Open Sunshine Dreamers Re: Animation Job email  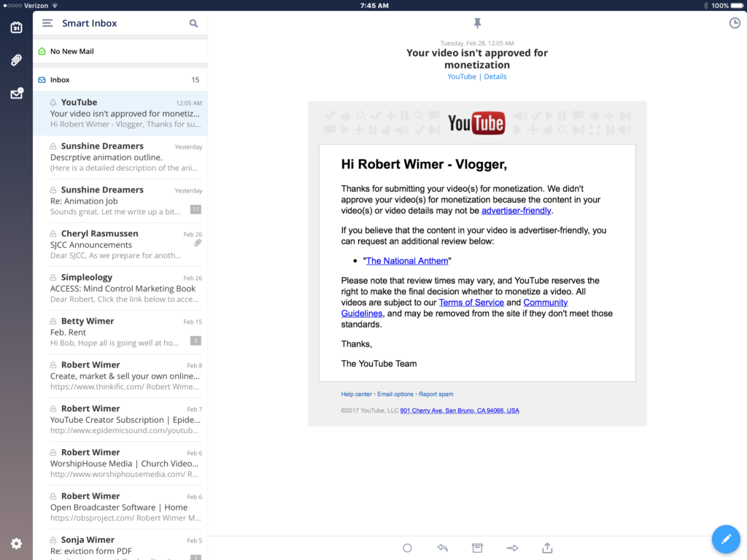point(120,201)
